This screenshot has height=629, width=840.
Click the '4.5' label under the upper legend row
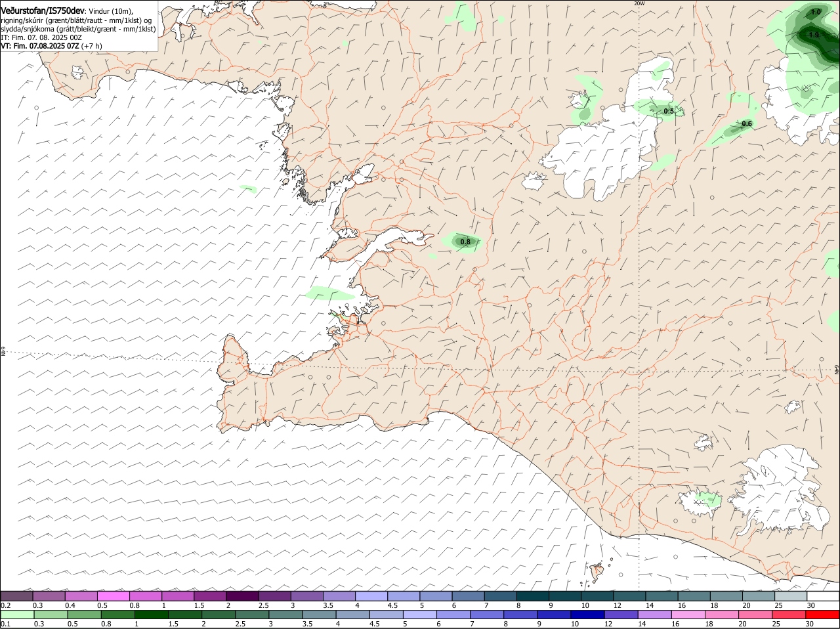[393, 605]
